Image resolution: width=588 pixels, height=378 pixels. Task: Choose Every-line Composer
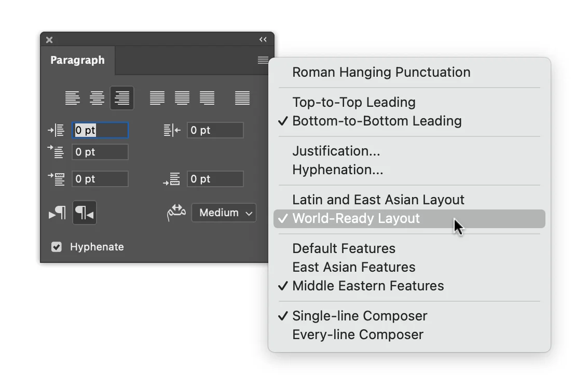[x=409, y=334]
